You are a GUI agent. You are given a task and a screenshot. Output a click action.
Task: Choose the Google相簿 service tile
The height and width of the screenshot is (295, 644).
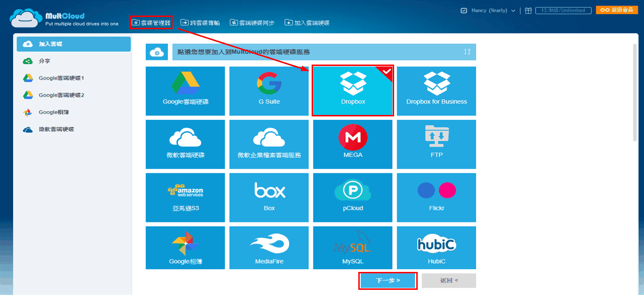tap(185, 248)
